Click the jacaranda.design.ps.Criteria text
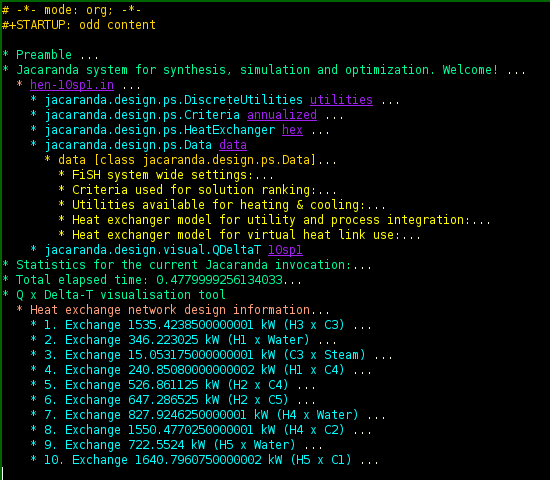Screen dimensions: 550x480 pos(142,115)
